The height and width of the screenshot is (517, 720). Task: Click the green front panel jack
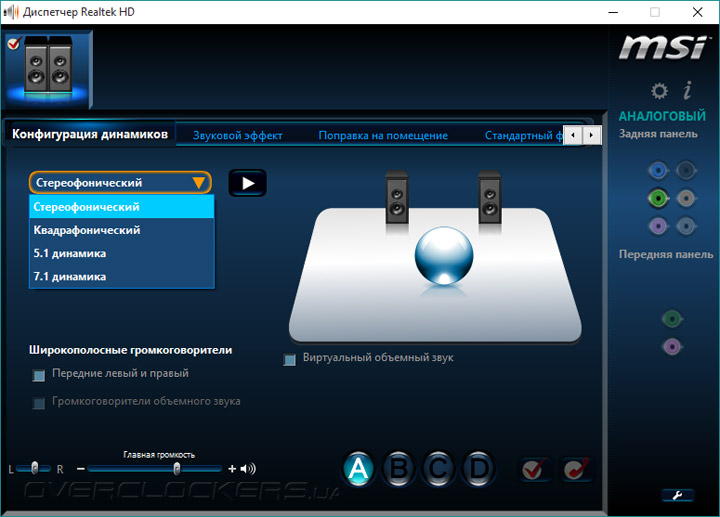tap(672, 319)
